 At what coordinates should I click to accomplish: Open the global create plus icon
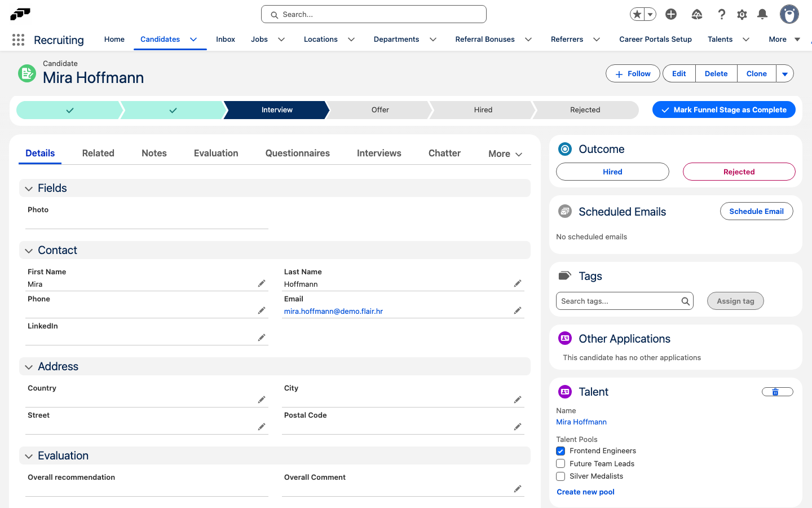tap(671, 14)
